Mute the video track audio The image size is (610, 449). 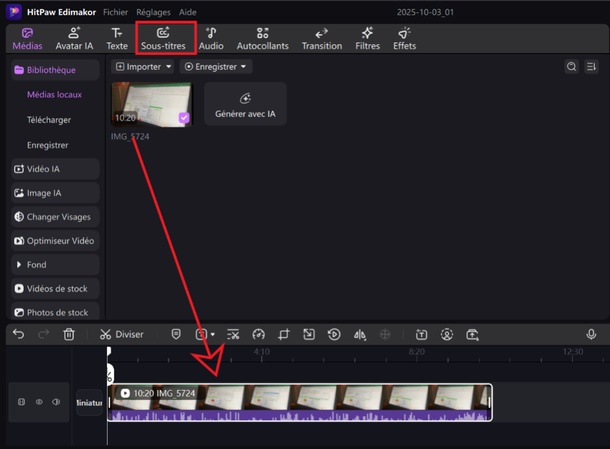(x=56, y=402)
